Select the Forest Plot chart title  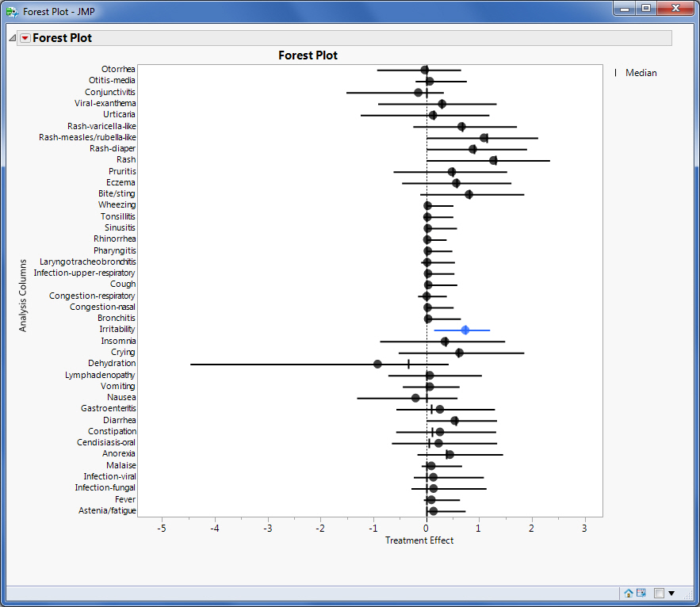[x=308, y=54]
